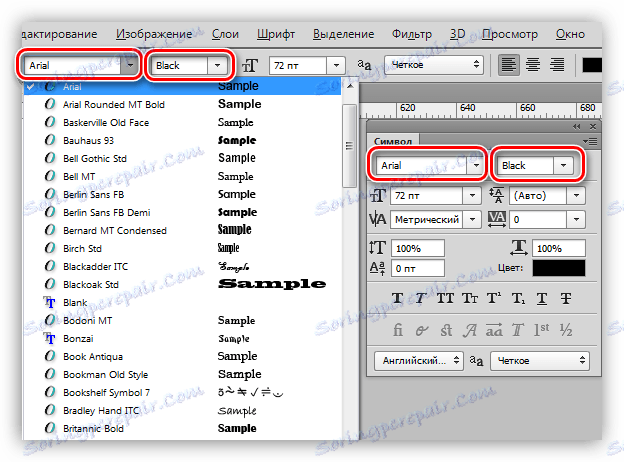The height and width of the screenshot is (462, 624).
Task: Click the vertical scale 100% field
Action: coord(417,248)
